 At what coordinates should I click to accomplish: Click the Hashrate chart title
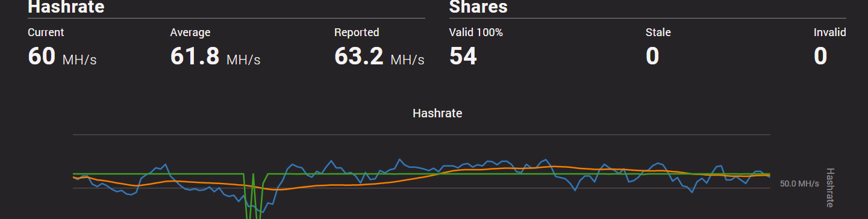coord(437,113)
